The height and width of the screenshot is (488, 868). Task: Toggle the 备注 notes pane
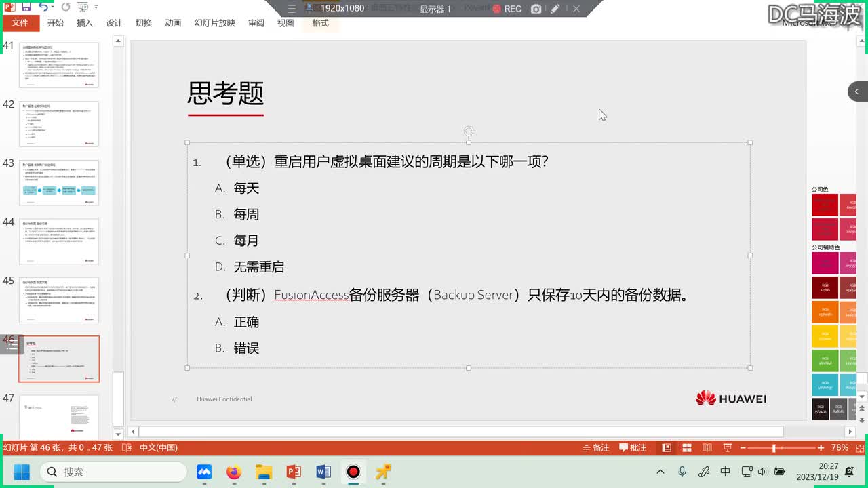(x=595, y=448)
